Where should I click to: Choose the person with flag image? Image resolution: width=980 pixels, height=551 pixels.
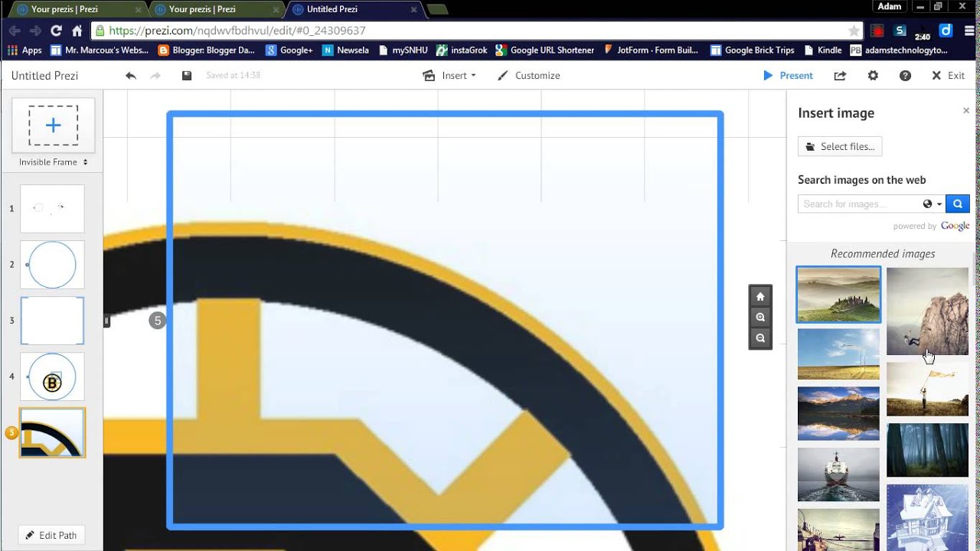click(927, 389)
